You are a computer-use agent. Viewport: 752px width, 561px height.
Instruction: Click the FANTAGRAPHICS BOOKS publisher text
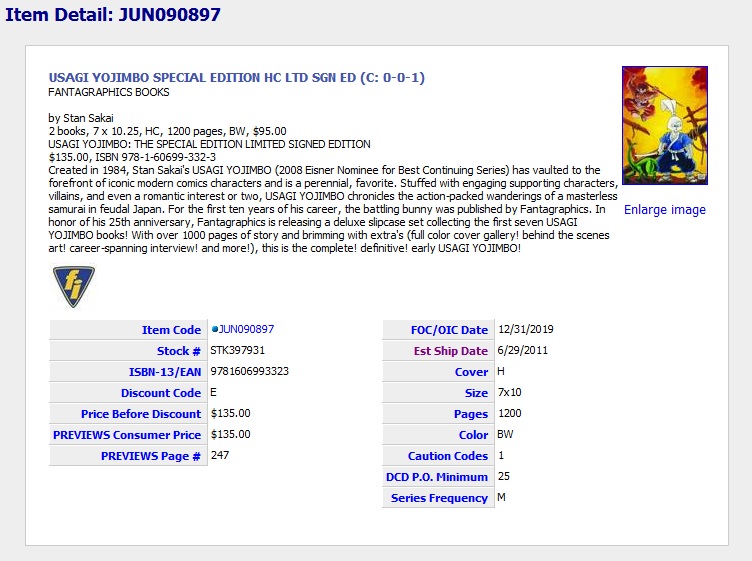coord(109,92)
